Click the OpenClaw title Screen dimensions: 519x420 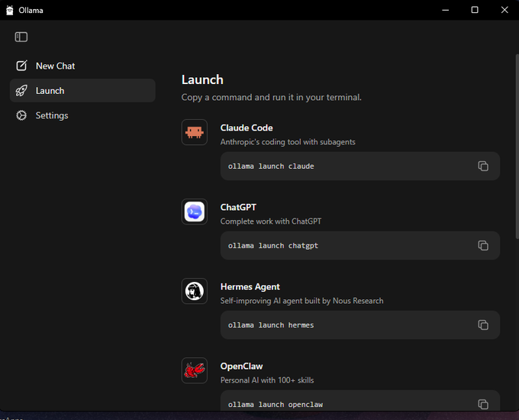242,367
